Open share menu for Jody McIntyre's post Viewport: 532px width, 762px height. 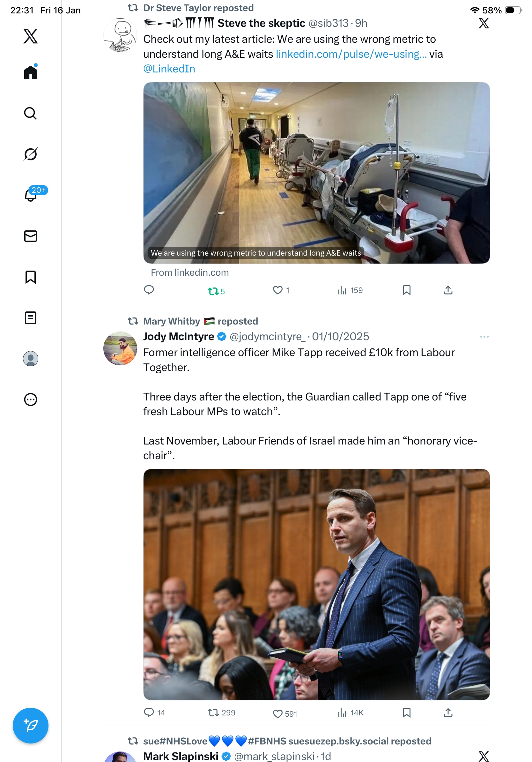click(448, 713)
